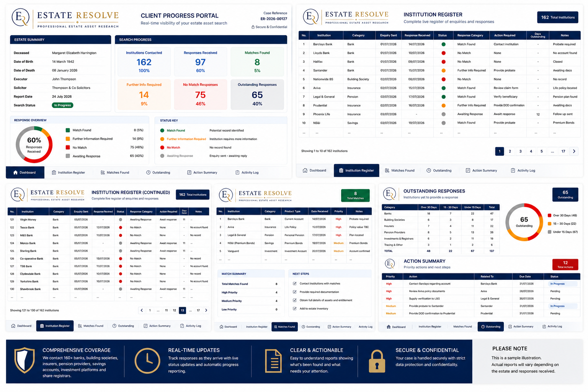Click the '8 Total Matches' green badge

(x=355, y=196)
